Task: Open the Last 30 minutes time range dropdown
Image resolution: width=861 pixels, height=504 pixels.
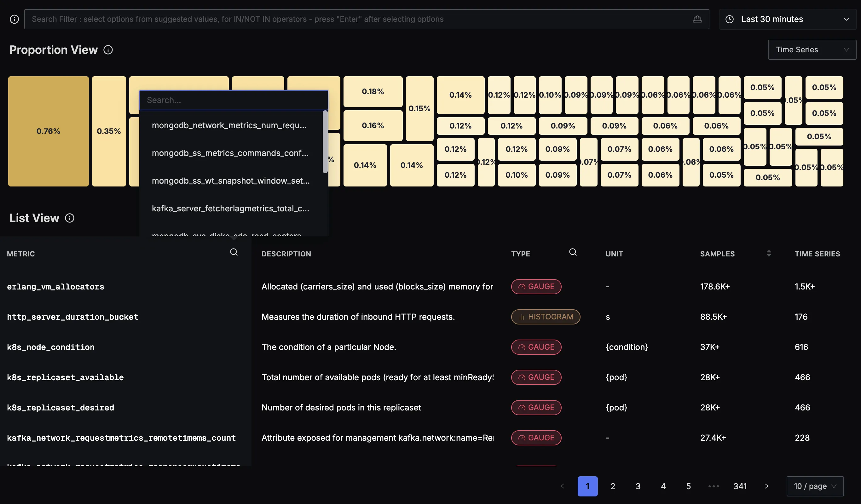Action: click(x=788, y=19)
